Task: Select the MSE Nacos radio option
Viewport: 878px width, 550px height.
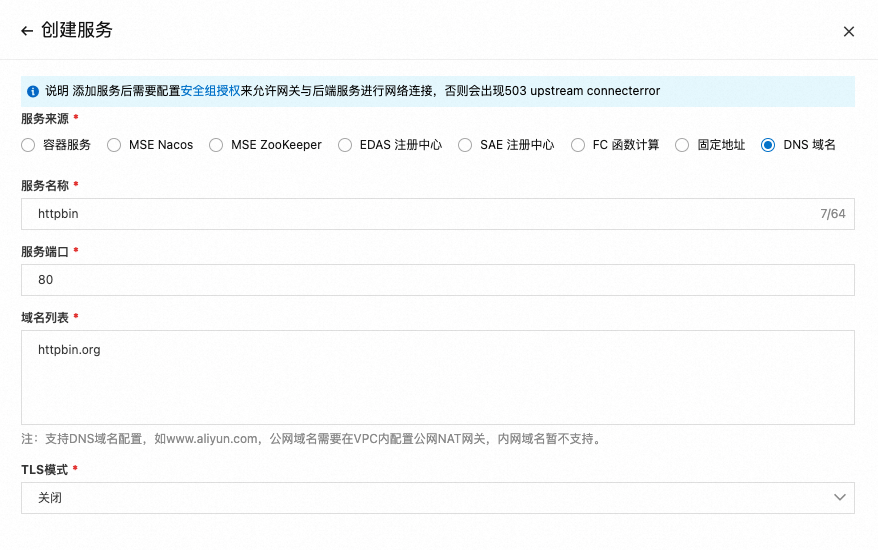Action: tap(114, 145)
